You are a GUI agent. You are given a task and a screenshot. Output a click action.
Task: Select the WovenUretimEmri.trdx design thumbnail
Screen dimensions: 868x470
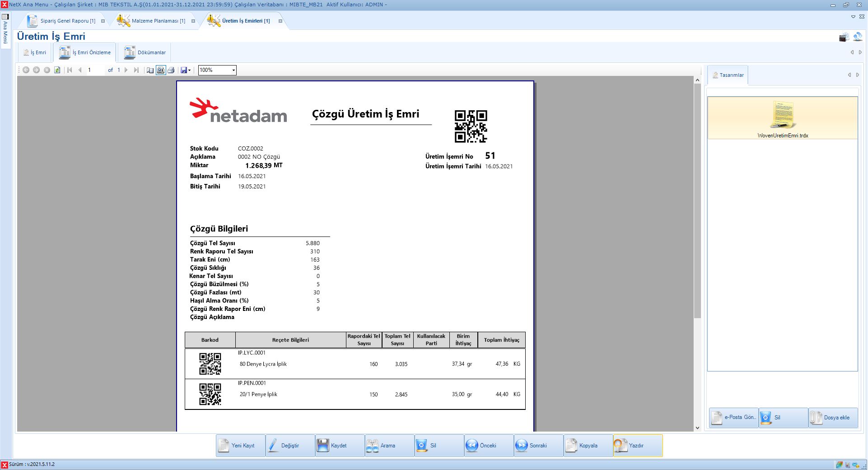[x=782, y=118]
